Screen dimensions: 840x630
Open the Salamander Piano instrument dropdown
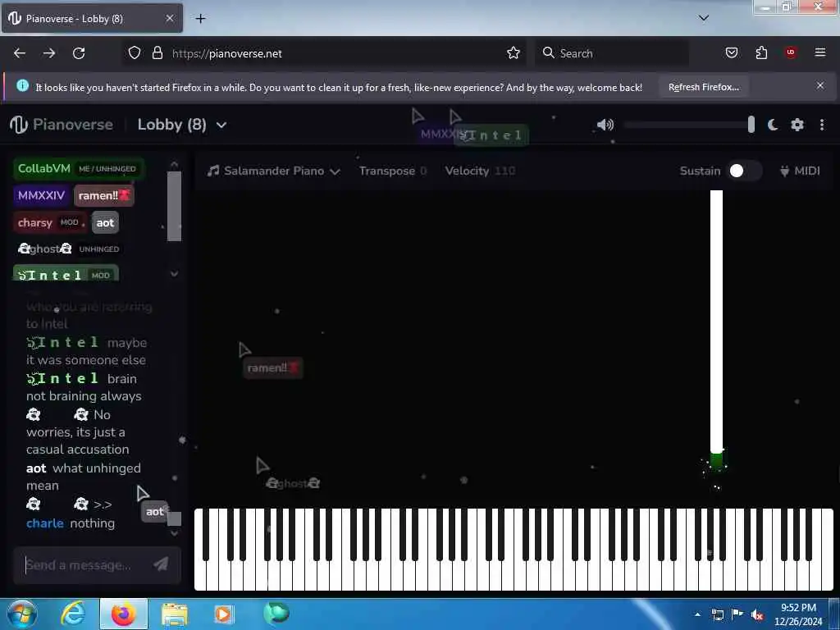[x=274, y=171]
